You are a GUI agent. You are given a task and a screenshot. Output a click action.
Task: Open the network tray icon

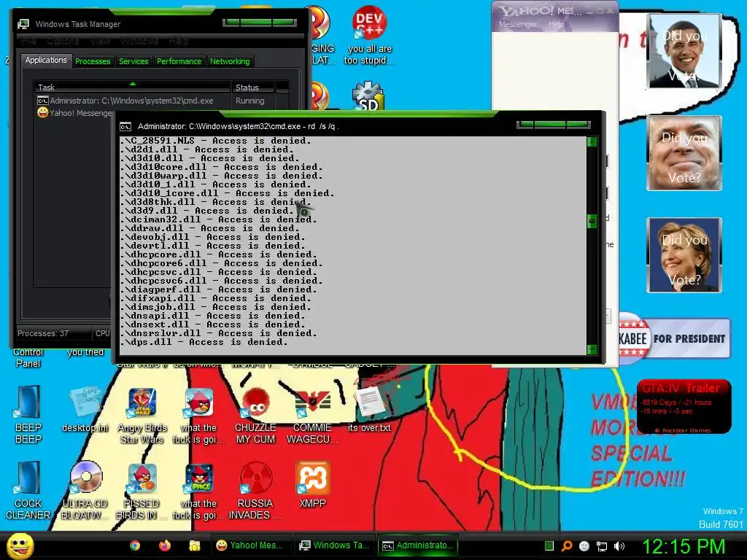[x=602, y=546]
